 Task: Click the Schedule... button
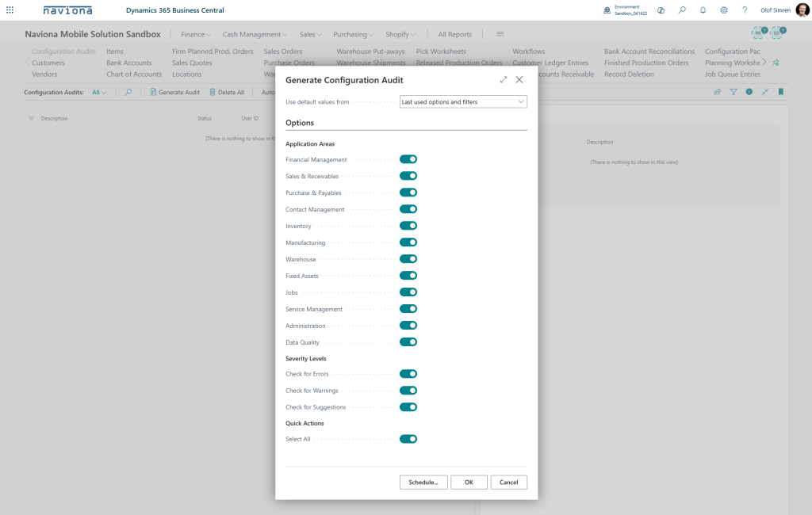pos(423,483)
